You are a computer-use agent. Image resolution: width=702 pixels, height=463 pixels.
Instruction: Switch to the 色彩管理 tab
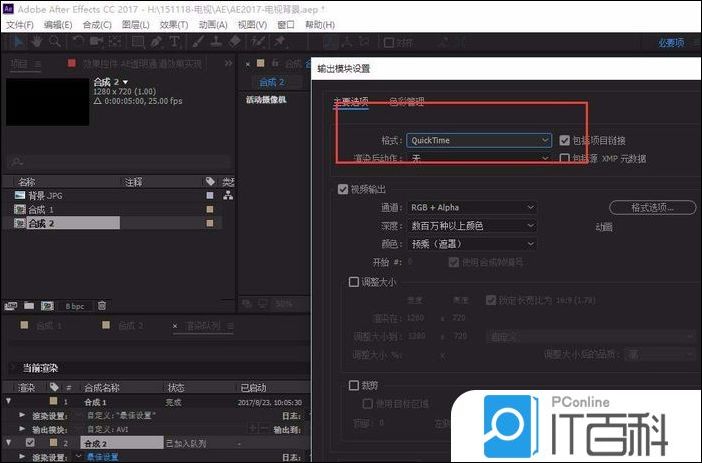406,102
